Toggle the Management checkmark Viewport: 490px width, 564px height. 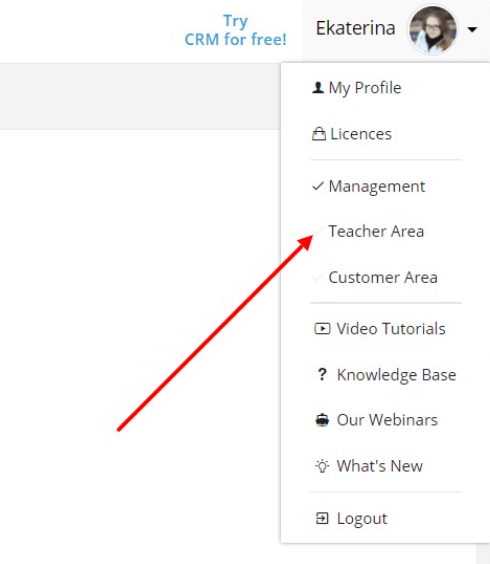[318, 186]
